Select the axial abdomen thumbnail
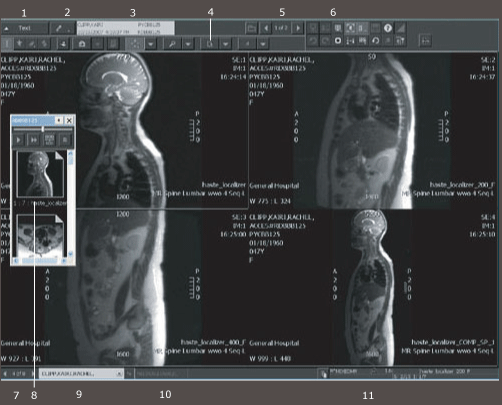This screenshot has width=502, height=405. click(40, 236)
